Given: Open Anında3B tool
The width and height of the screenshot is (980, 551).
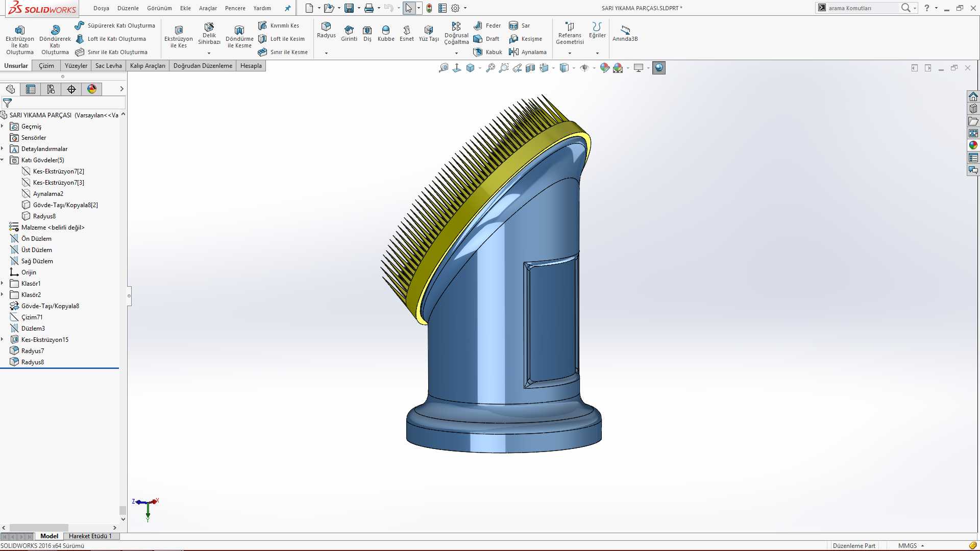Looking at the screenshot, I should coord(625,33).
